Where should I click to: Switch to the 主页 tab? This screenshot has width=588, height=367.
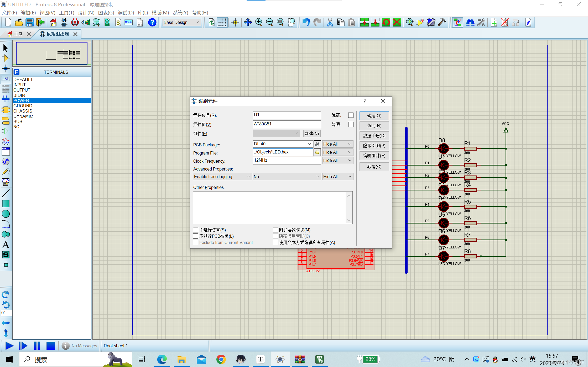[18, 34]
